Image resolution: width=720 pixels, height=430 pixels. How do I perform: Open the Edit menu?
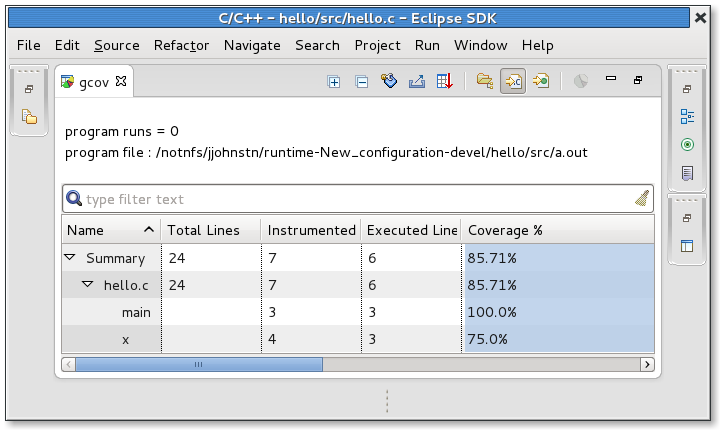coord(67,45)
